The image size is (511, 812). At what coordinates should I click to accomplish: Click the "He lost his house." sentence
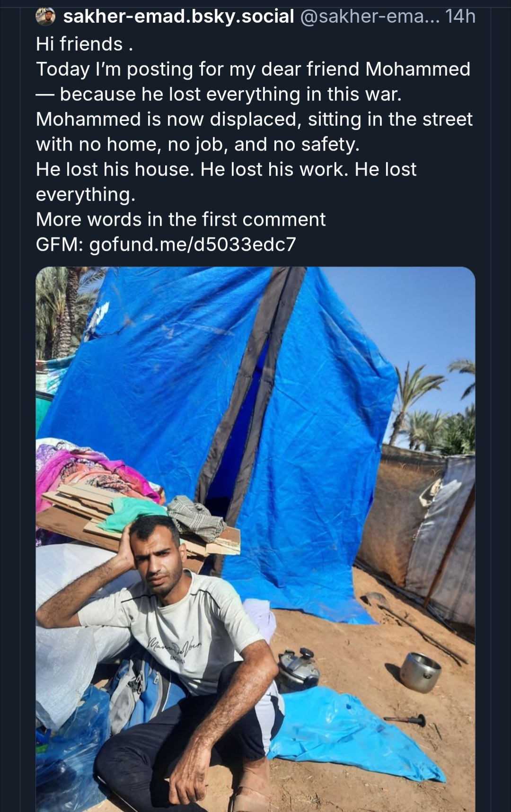point(115,169)
